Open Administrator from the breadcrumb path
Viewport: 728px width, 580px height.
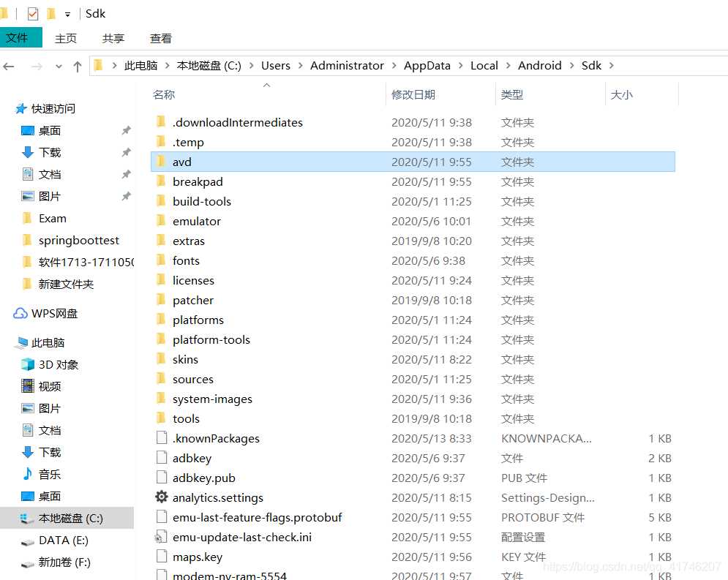click(x=347, y=65)
